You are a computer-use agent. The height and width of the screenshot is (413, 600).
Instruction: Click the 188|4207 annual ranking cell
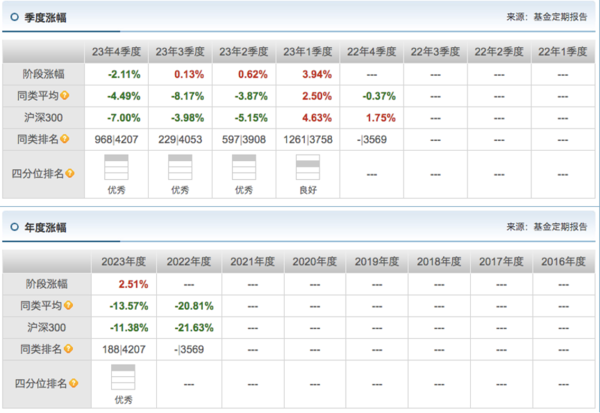[x=124, y=349]
